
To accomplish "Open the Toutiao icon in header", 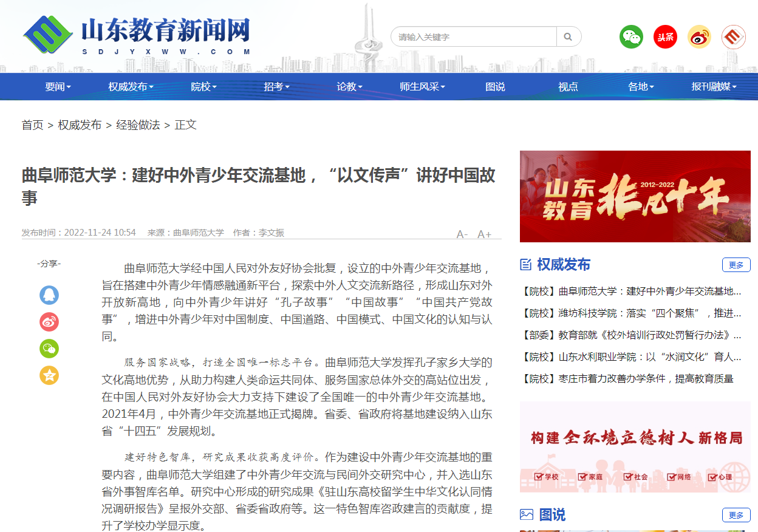I will tap(665, 37).
